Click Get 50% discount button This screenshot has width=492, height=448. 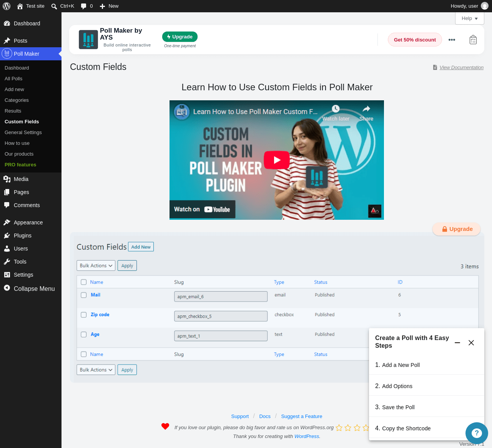click(x=415, y=40)
